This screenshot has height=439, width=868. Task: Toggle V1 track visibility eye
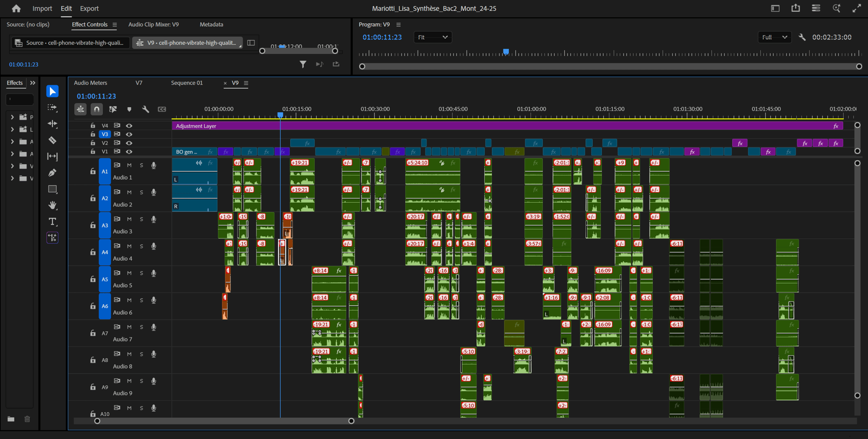129,152
